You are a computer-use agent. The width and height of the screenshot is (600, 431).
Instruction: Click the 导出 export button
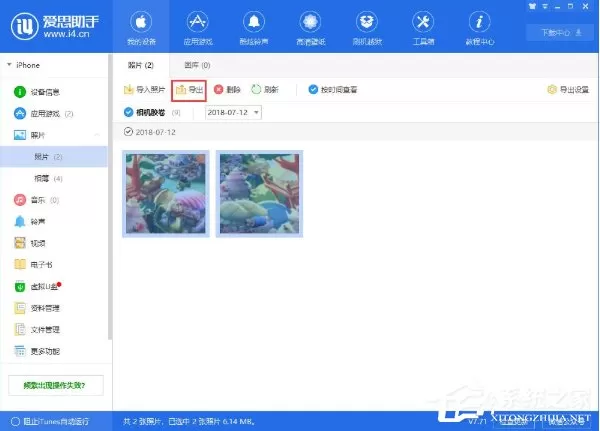[189, 90]
